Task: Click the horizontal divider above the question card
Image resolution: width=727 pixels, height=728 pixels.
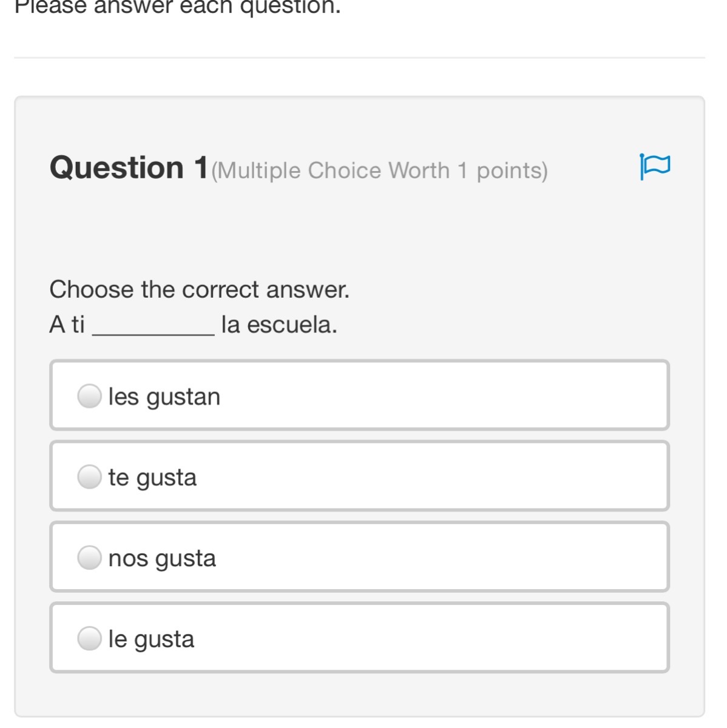Action: coord(359,58)
